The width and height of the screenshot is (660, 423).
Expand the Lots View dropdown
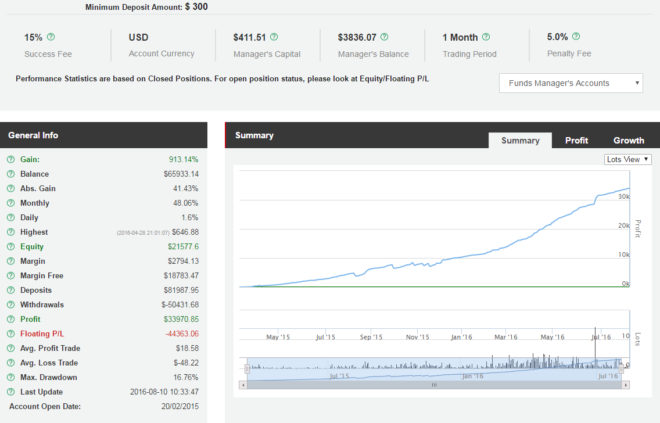[x=628, y=159]
